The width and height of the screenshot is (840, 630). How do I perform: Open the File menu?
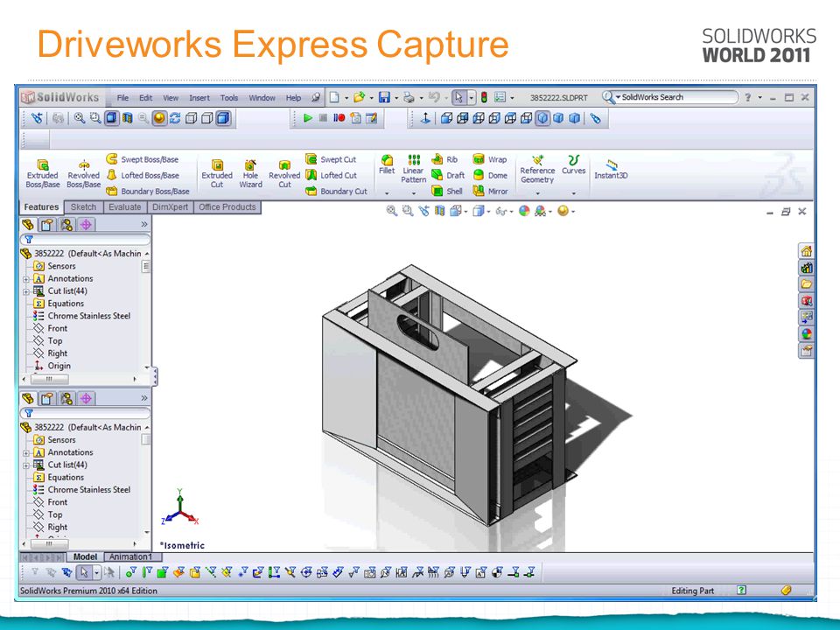(122, 98)
